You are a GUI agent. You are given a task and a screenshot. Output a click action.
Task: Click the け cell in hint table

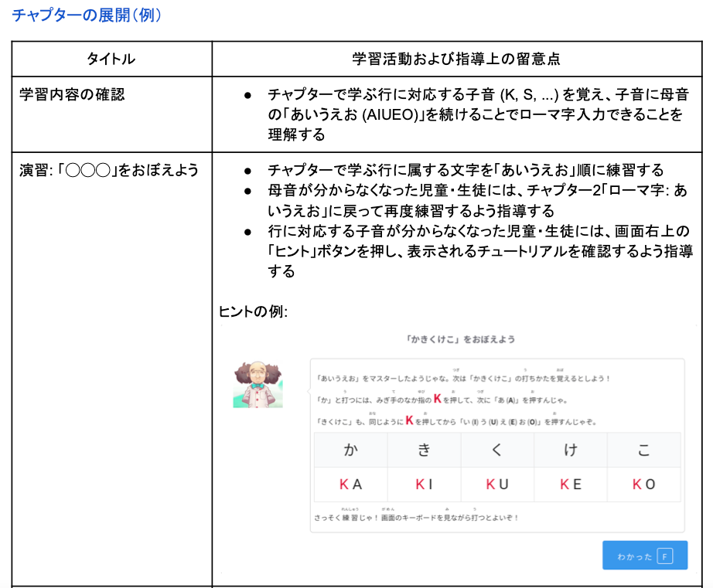click(571, 450)
